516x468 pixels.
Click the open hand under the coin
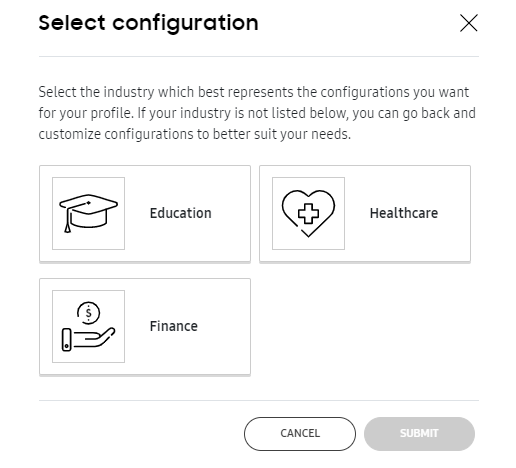(x=89, y=339)
